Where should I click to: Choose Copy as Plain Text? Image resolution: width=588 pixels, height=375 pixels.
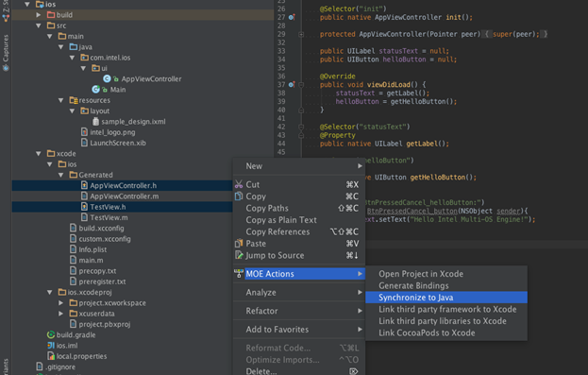click(x=299, y=220)
